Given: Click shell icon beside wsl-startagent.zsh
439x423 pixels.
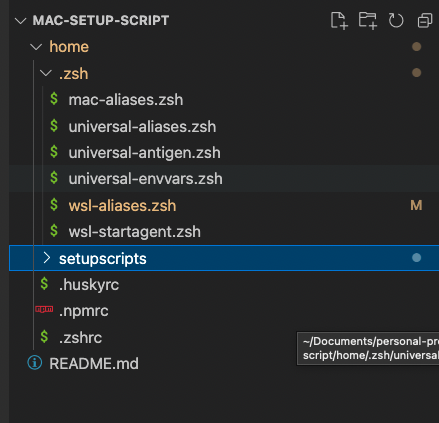Looking at the screenshot, I should click(x=54, y=231).
